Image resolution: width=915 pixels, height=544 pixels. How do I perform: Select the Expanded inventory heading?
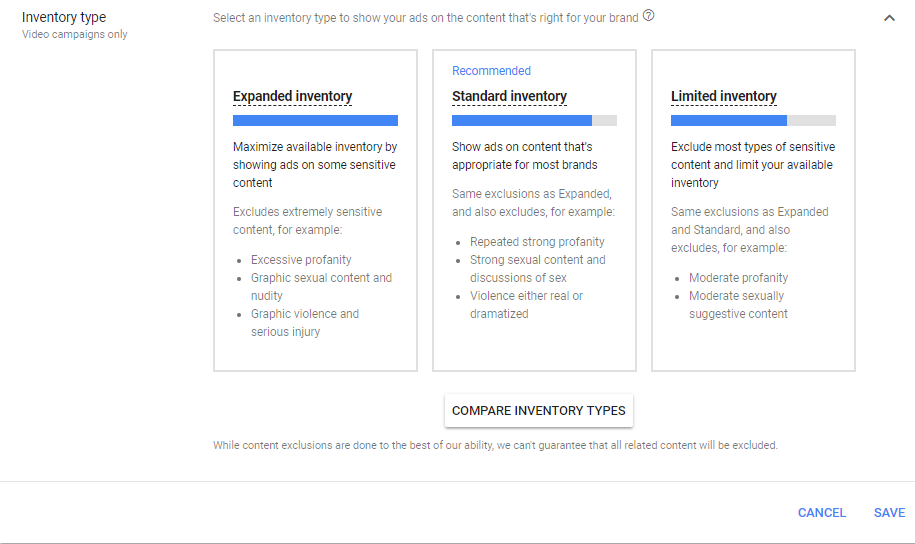click(292, 97)
